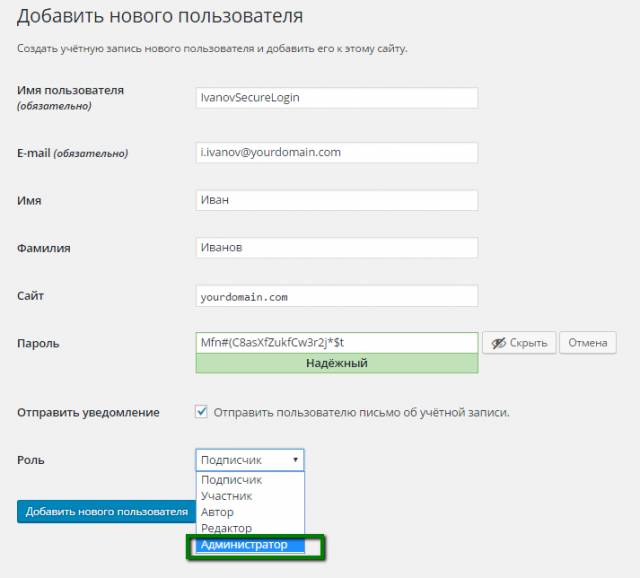640x578 pixels.
Task: Choose Подписчик option in the open list
Action: pyautogui.click(x=231, y=480)
